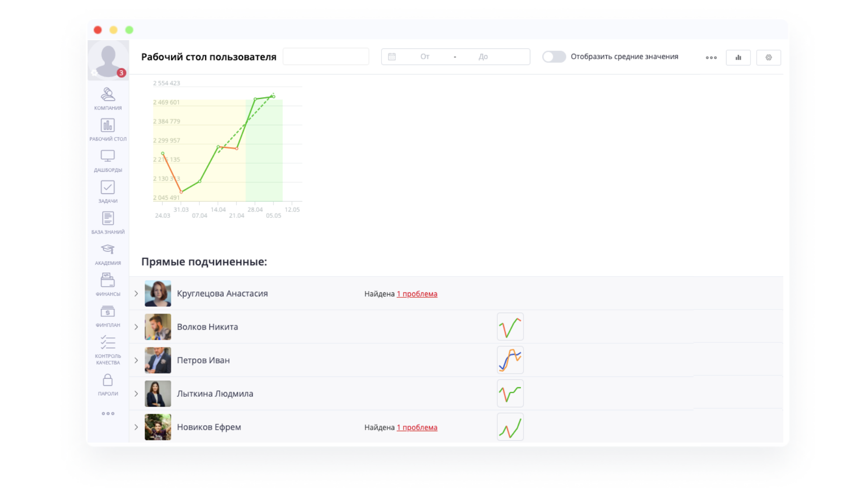
Task: Open Пароли lock icon
Action: [108, 380]
